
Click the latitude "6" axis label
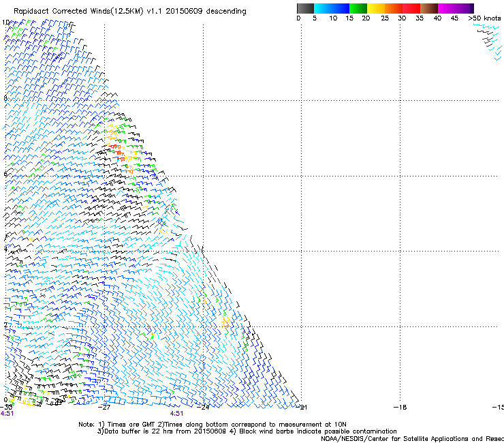5,174
